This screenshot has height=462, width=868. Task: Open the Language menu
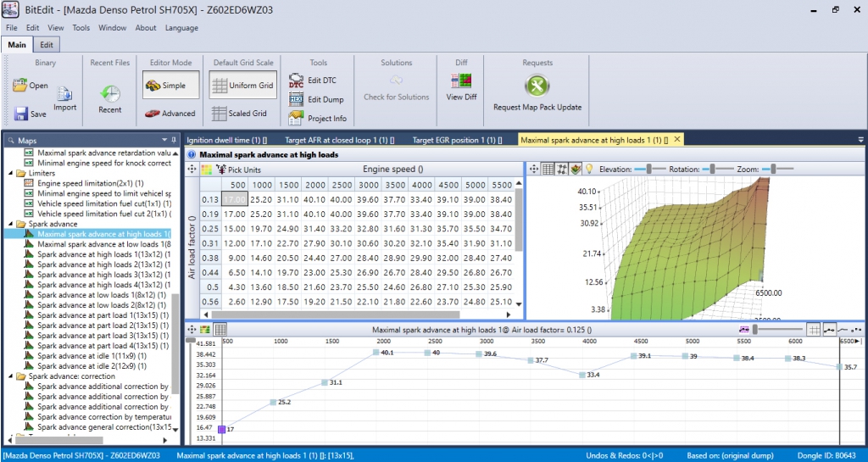[181, 28]
